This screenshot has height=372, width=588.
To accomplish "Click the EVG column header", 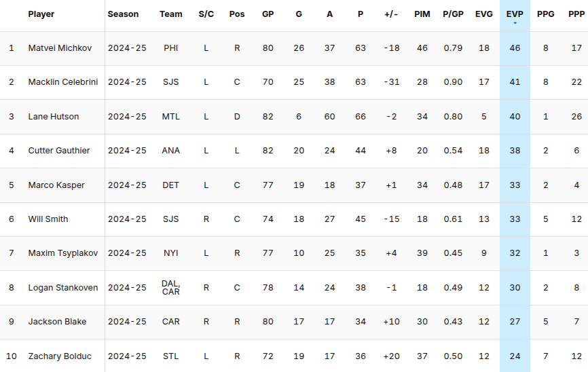I will point(484,14).
